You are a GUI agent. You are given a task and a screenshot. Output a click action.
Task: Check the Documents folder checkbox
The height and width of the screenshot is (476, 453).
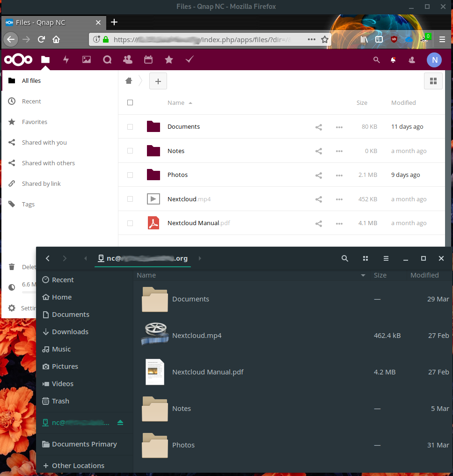(x=130, y=127)
